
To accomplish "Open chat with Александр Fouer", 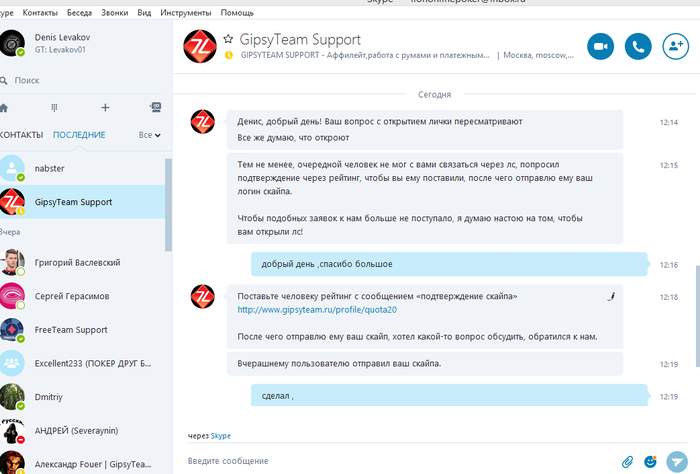I will click(82, 462).
